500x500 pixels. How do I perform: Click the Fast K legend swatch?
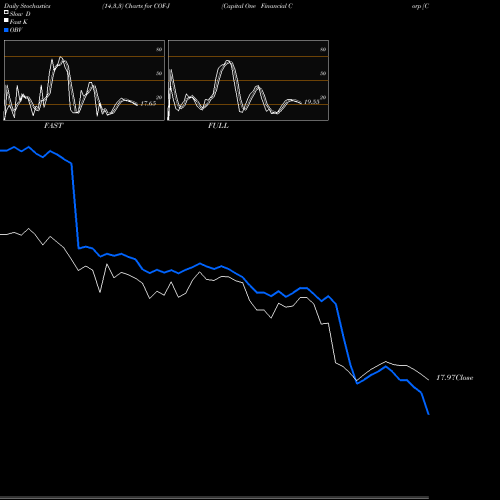click(x=6, y=21)
